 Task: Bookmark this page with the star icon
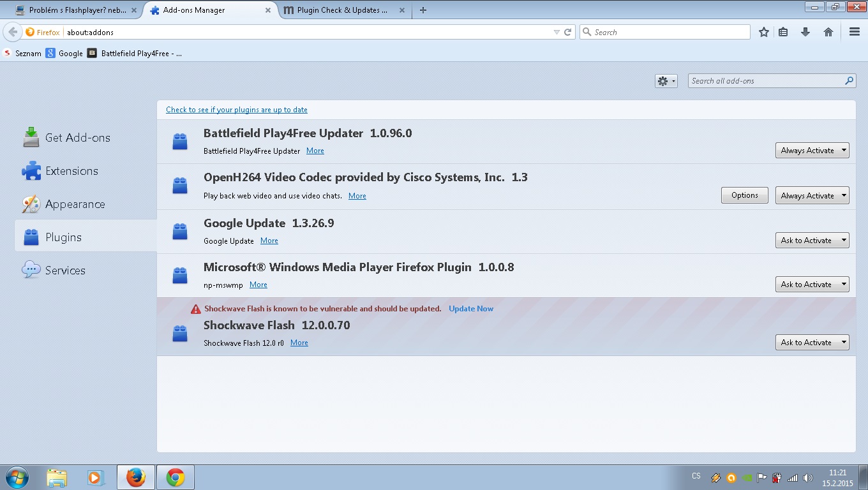tap(763, 32)
